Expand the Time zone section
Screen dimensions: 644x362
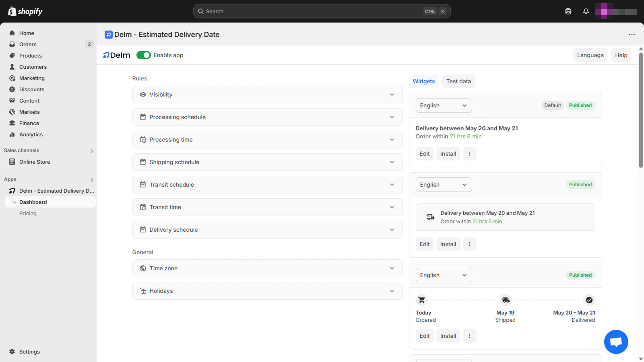pyautogui.click(x=267, y=268)
